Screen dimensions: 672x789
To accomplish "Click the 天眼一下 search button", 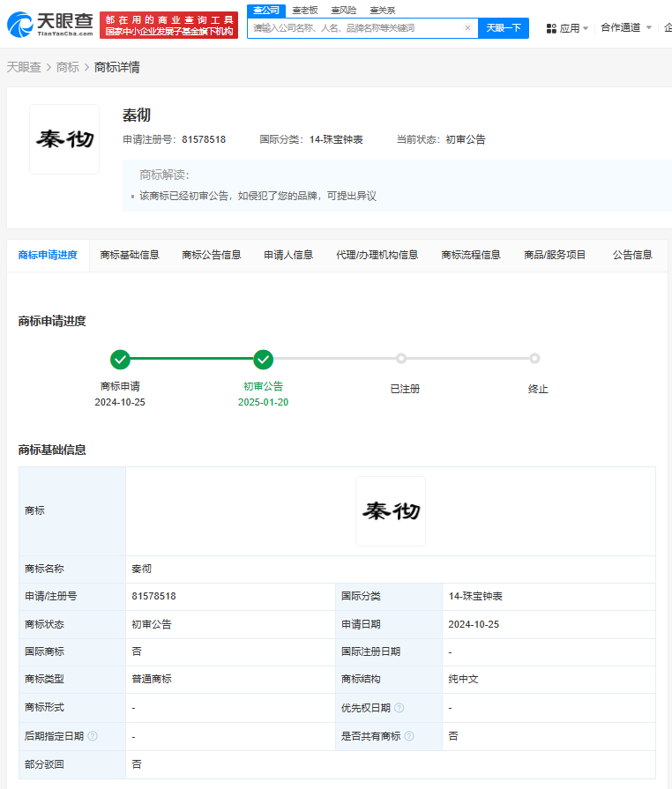I will pyautogui.click(x=504, y=28).
